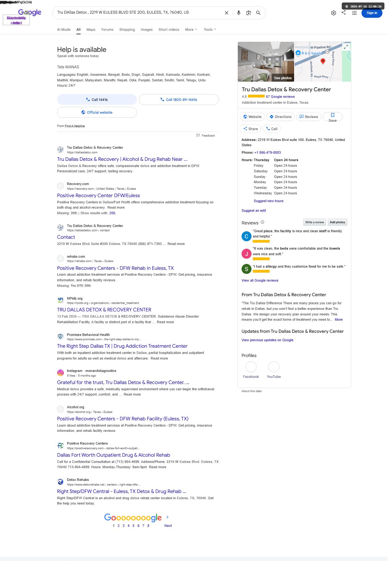Click the panel Share button

pos(251,129)
